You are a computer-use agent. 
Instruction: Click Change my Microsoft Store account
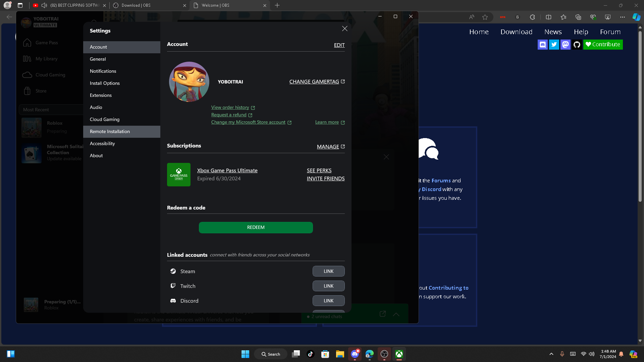pos(251,122)
